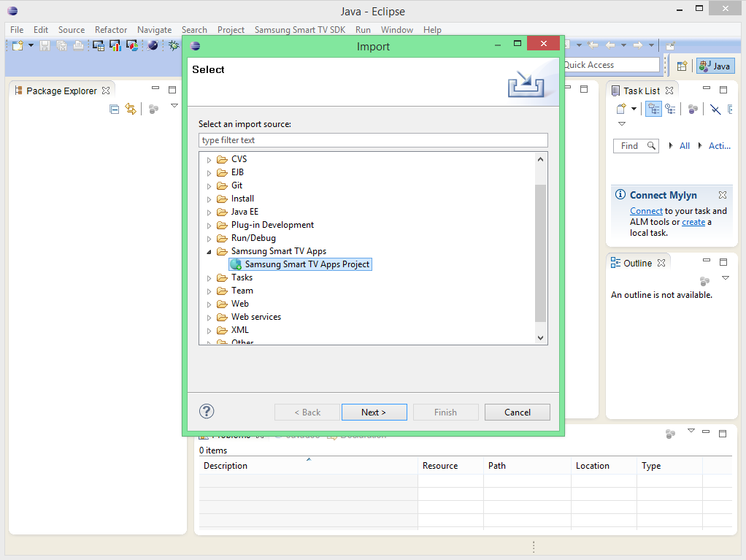
Task: Click the New Task icon in Task List
Action: tap(621, 109)
